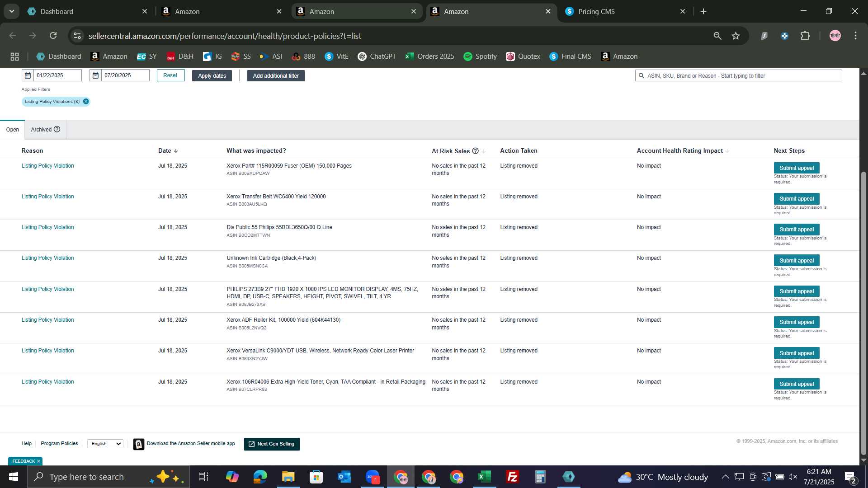
Task: Open File Explorer from the taskbar
Action: click(x=288, y=477)
